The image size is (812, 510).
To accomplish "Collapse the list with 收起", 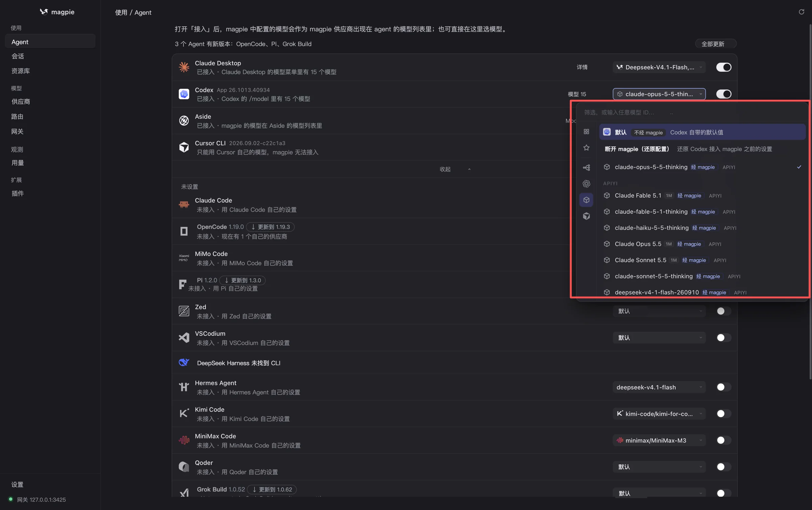I will click(455, 169).
